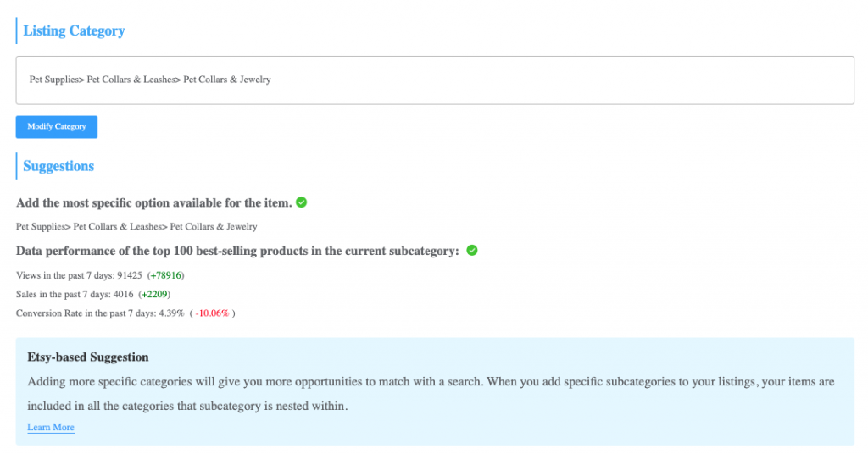Screen dimensions: 868x454
Task: Click 'Add the most specific option' heading
Action: point(154,203)
